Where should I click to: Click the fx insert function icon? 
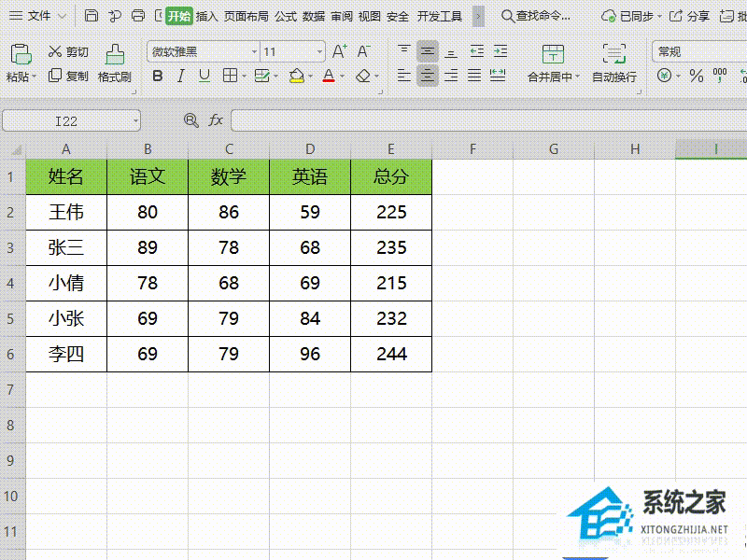pos(216,119)
